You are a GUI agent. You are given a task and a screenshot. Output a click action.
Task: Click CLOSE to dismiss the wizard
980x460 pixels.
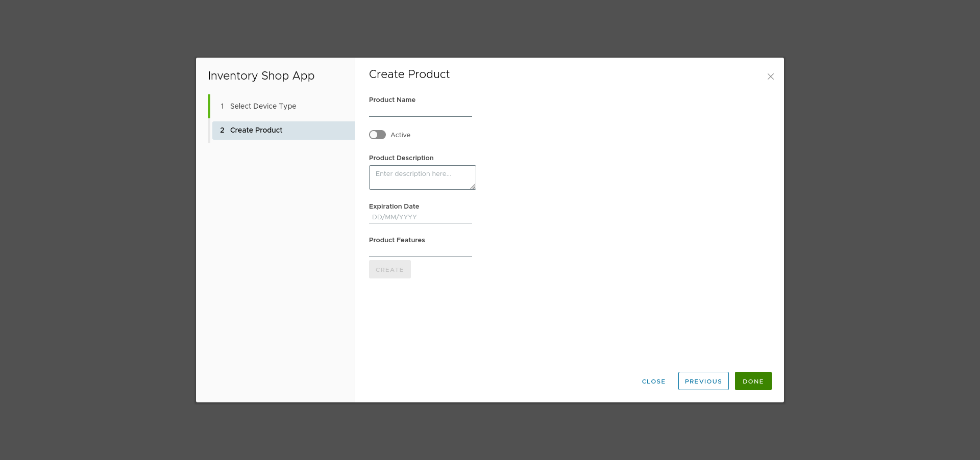point(653,381)
